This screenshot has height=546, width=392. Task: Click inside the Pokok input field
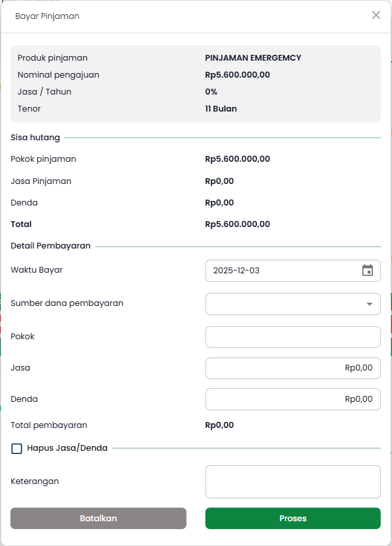click(x=293, y=337)
